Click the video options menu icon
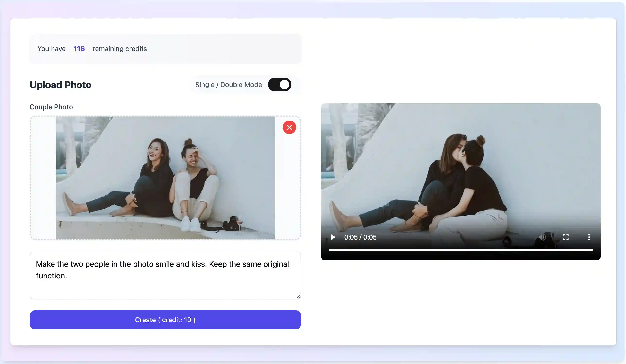This screenshot has width=626, height=364. [x=589, y=237]
